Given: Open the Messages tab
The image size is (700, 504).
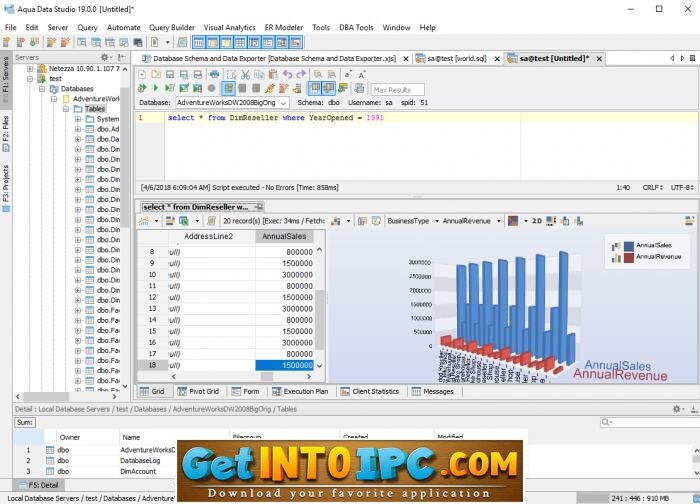Looking at the screenshot, I should tap(433, 392).
